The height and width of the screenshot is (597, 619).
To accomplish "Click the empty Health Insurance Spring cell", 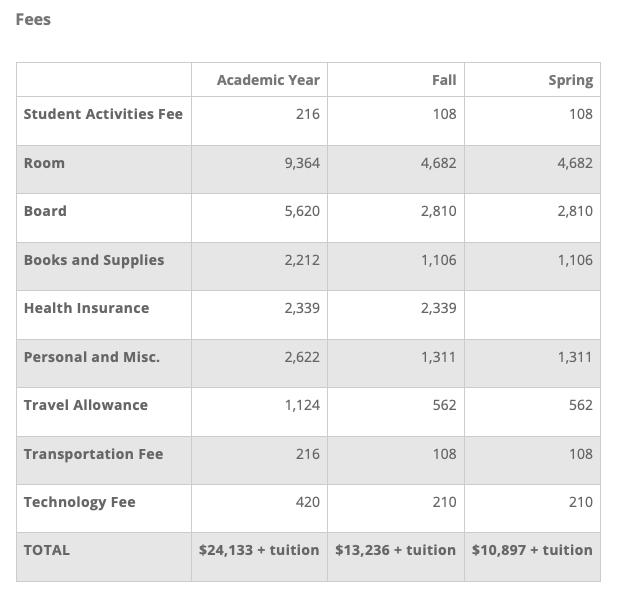I will (532, 315).
